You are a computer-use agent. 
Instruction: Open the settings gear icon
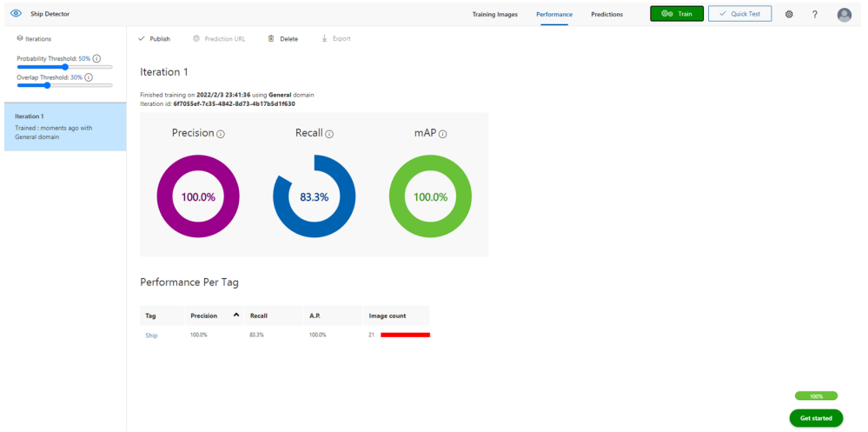coord(789,15)
